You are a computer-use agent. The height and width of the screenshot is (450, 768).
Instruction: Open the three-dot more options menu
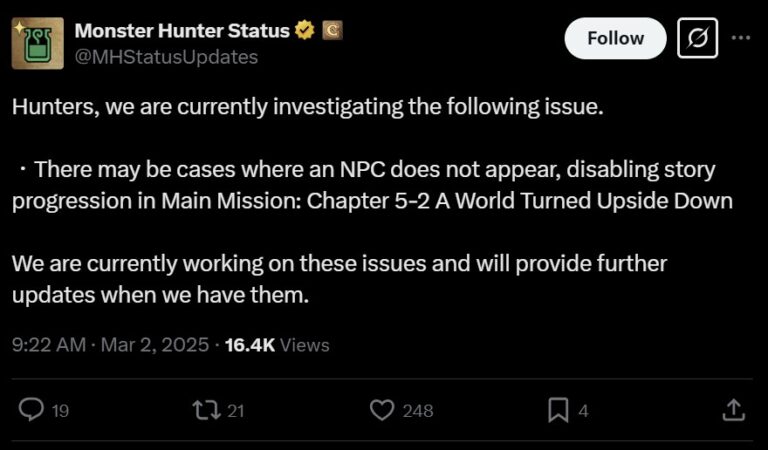pyautogui.click(x=741, y=38)
